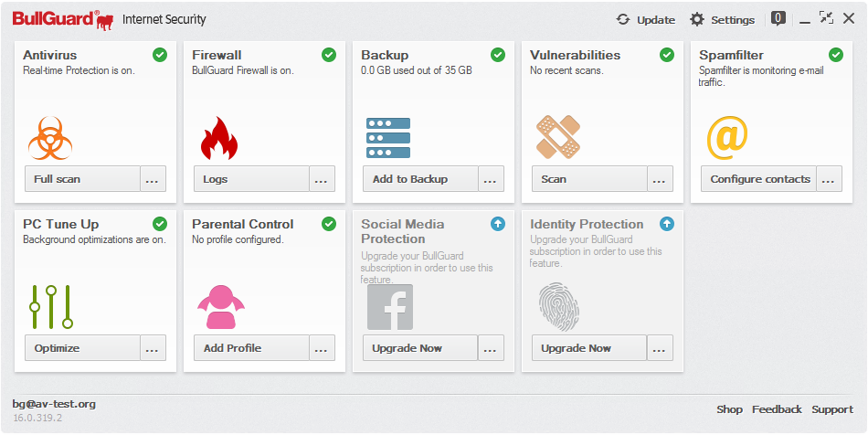Viewport: 868px width, 435px height.
Task: Click the Add Profile button
Action: [x=246, y=348]
